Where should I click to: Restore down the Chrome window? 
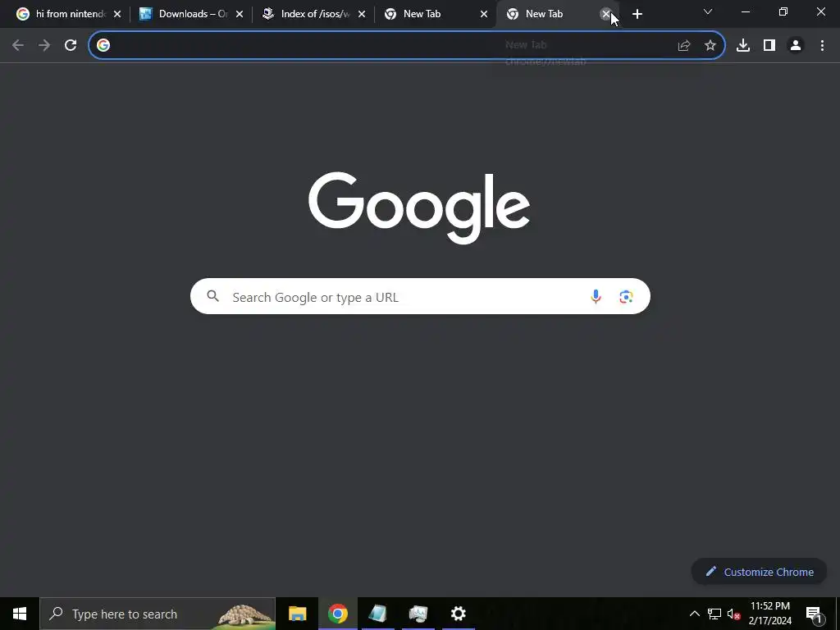783,11
